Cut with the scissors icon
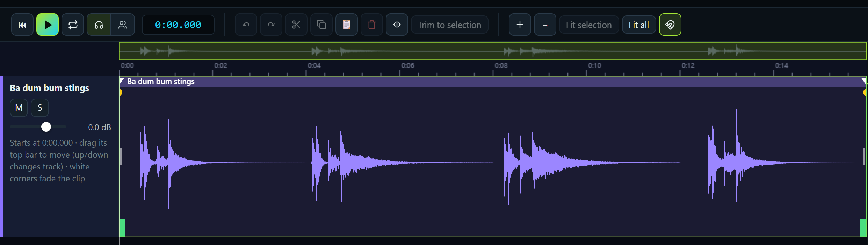 [x=296, y=24]
